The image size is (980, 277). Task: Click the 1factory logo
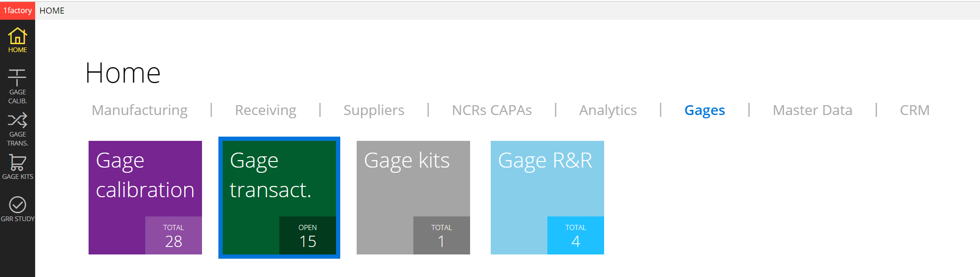[x=17, y=10]
